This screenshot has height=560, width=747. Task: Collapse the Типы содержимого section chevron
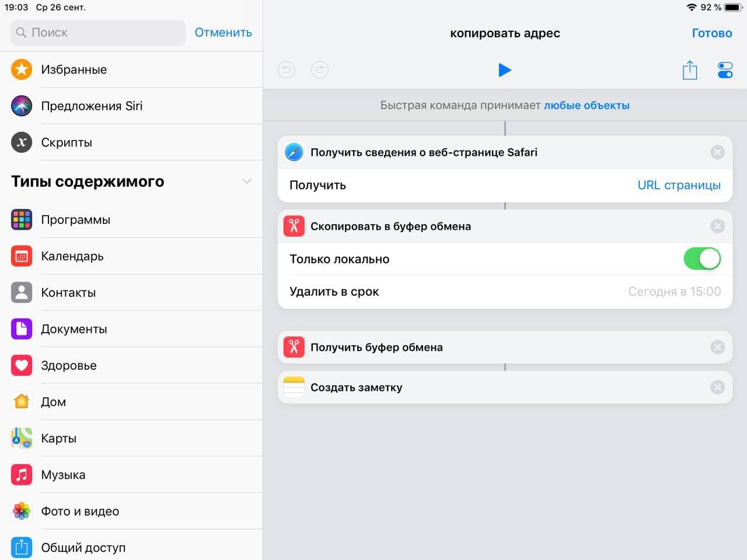tap(247, 181)
